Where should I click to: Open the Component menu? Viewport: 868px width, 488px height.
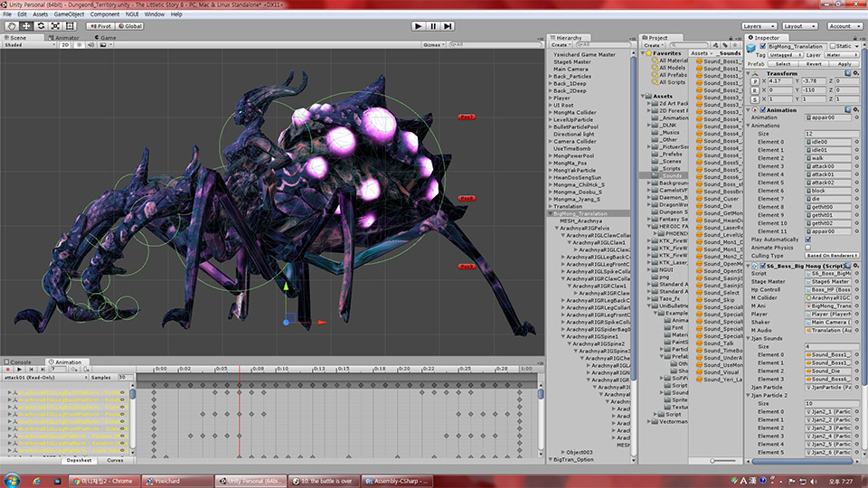pos(105,14)
